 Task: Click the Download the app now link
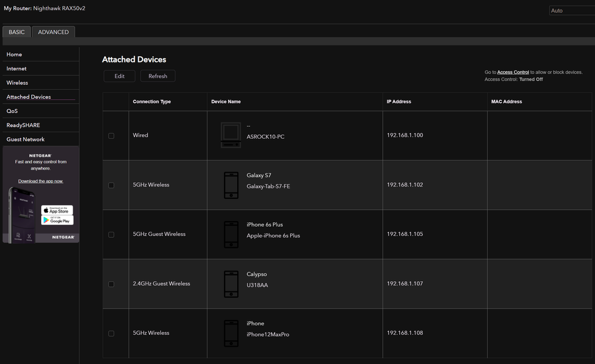pos(41,181)
